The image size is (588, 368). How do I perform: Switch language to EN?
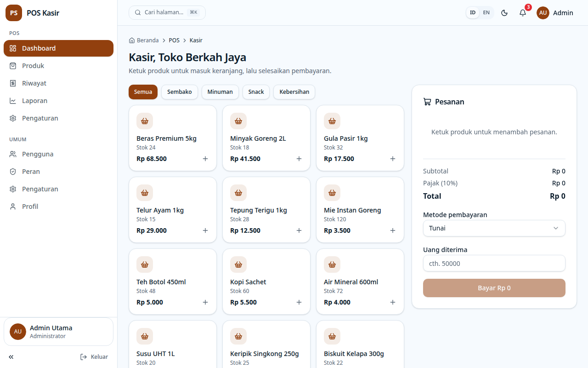pos(486,13)
